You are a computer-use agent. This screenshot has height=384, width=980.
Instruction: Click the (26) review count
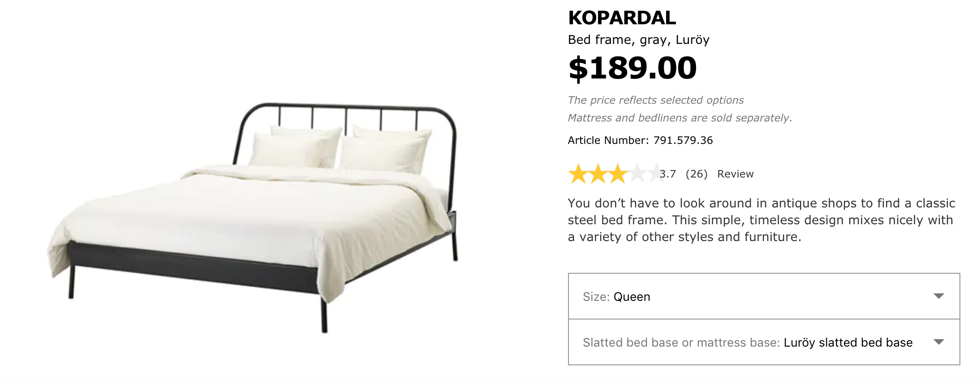tap(696, 174)
